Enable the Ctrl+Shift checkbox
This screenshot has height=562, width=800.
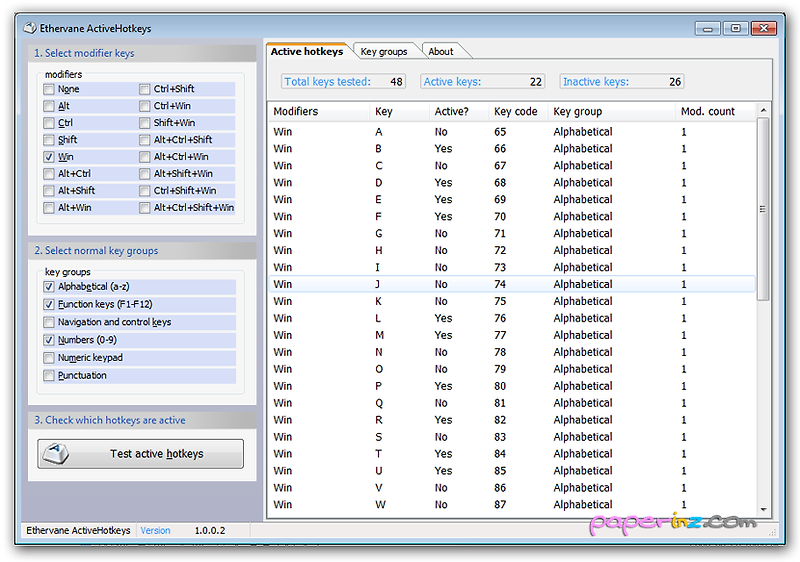click(145, 89)
